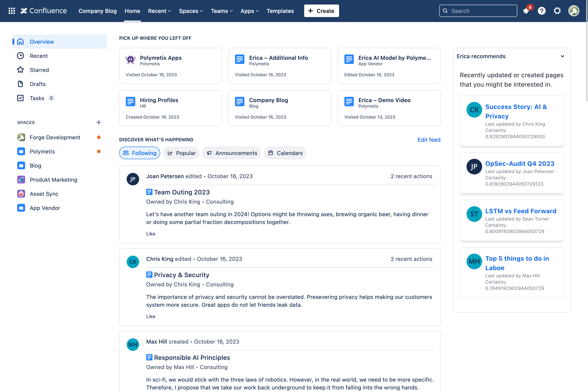
Task: Open the settings gear icon
Action: click(557, 11)
